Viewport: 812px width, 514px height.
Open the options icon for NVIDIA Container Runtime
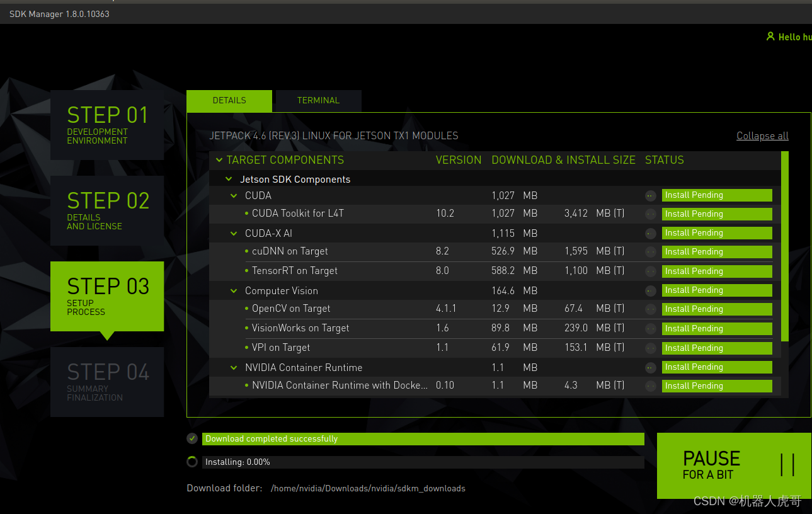point(650,367)
